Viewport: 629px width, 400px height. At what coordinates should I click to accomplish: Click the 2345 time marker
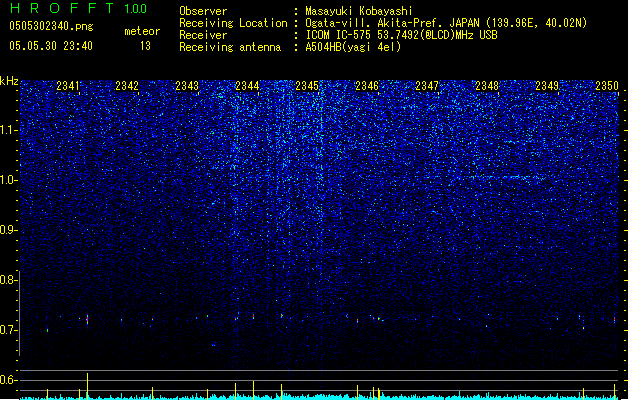pos(307,86)
